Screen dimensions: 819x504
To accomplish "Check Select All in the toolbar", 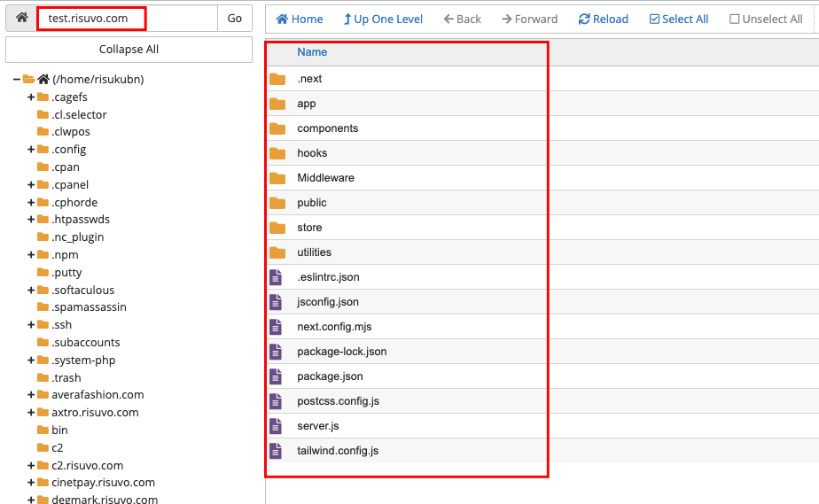I will coord(678,19).
